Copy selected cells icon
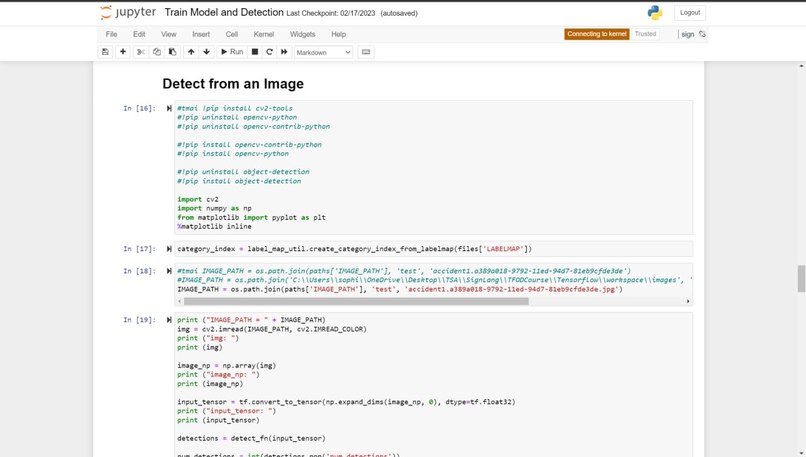Screen dimensions: 806x457 pos(157,52)
